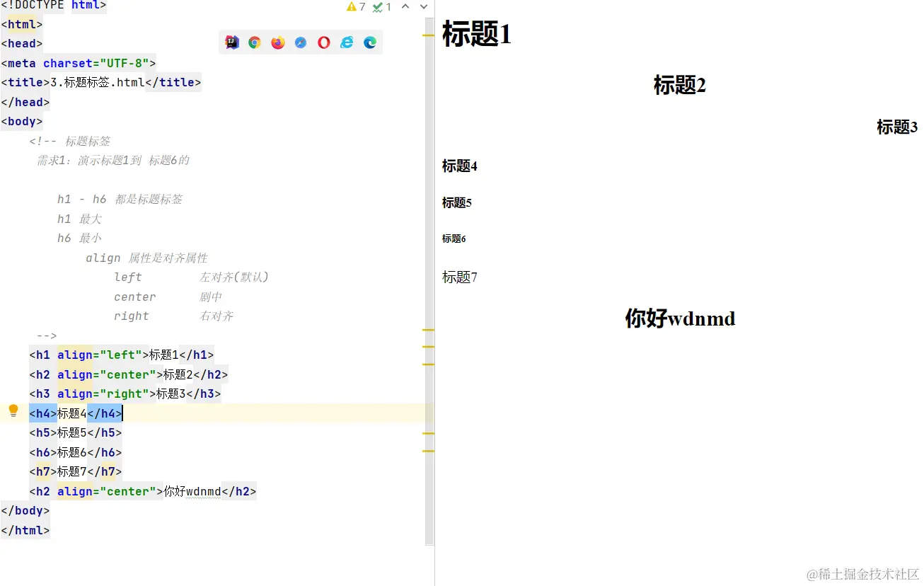Viewport: 924px width, 586px height.
Task: Open the page in Microsoft Edge
Action: pyautogui.click(x=370, y=42)
